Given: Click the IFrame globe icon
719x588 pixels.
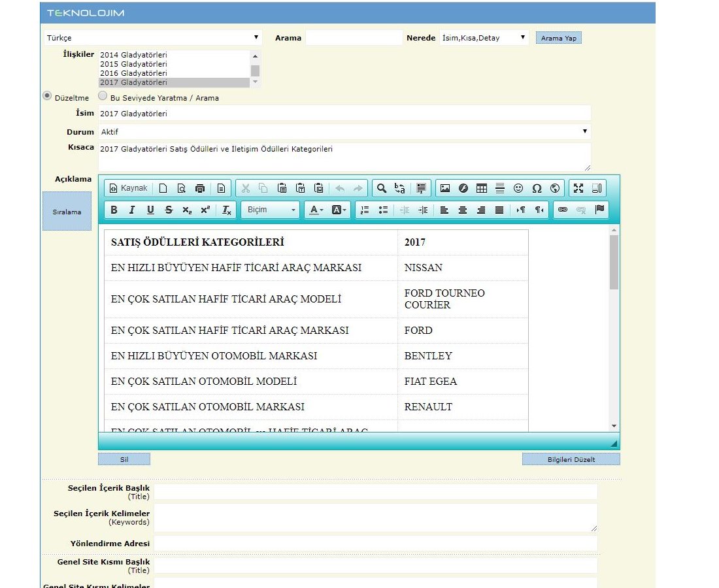Looking at the screenshot, I should [555, 188].
